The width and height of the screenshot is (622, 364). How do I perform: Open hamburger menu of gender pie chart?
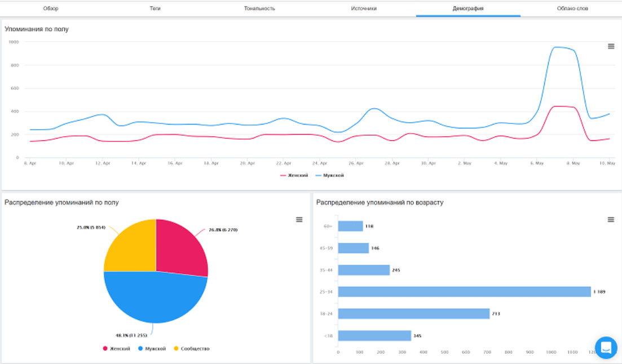(x=299, y=220)
